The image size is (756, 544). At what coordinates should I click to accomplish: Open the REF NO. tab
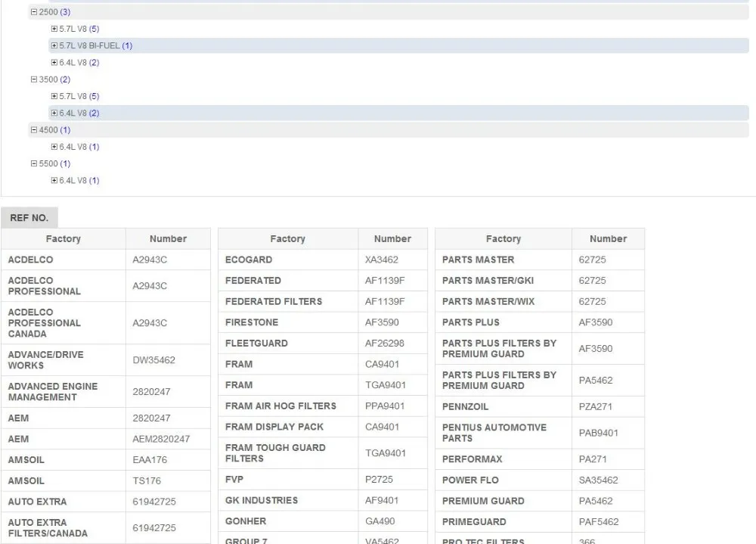coord(29,218)
